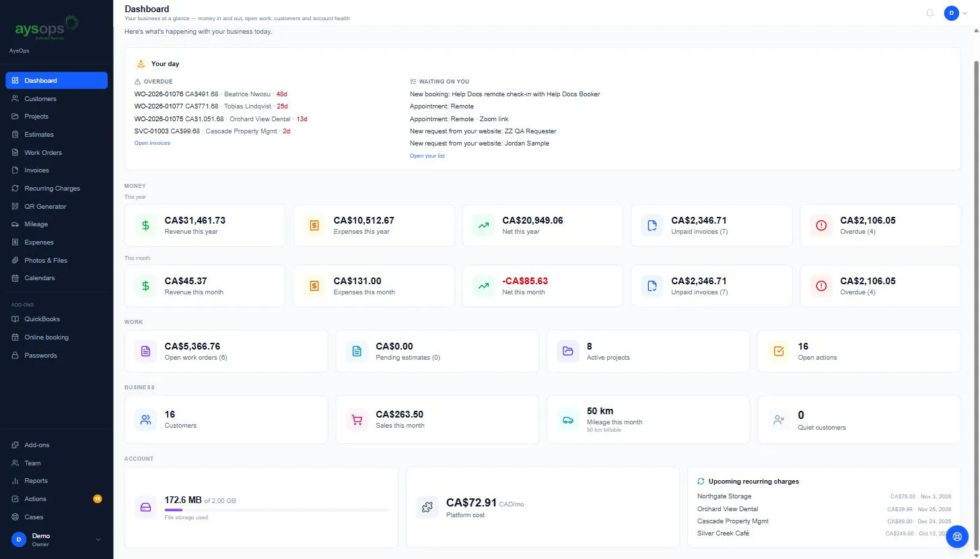980x559 pixels.
Task: Click the Open actions checkbox icon
Action: 779,351
